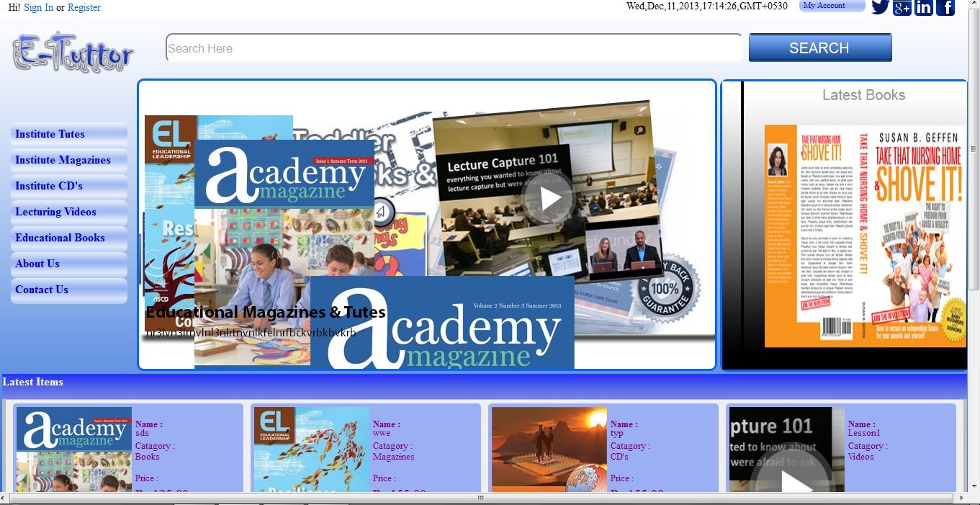
Task: Open Institute Tutes menu item
Action: point(50,134)
